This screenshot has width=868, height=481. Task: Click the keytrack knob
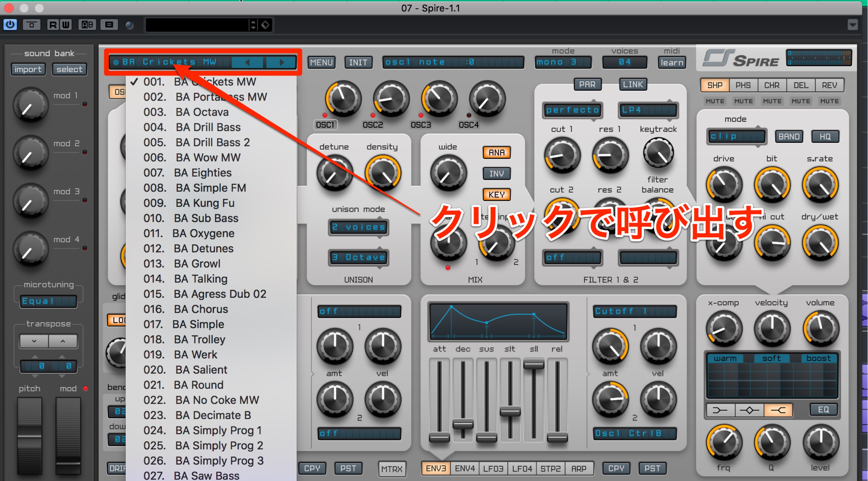[x=658, y=153]
